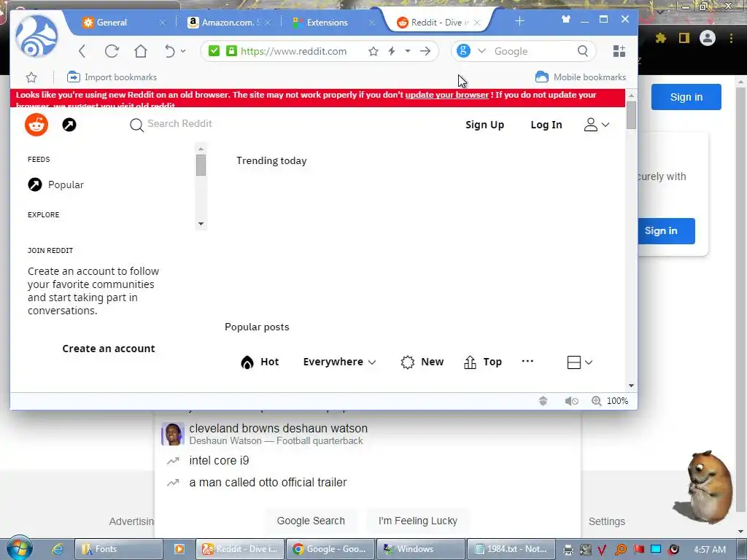Click sidebar scrollbar down arrow
Screen dimensions: 747x560
(201, 224)
